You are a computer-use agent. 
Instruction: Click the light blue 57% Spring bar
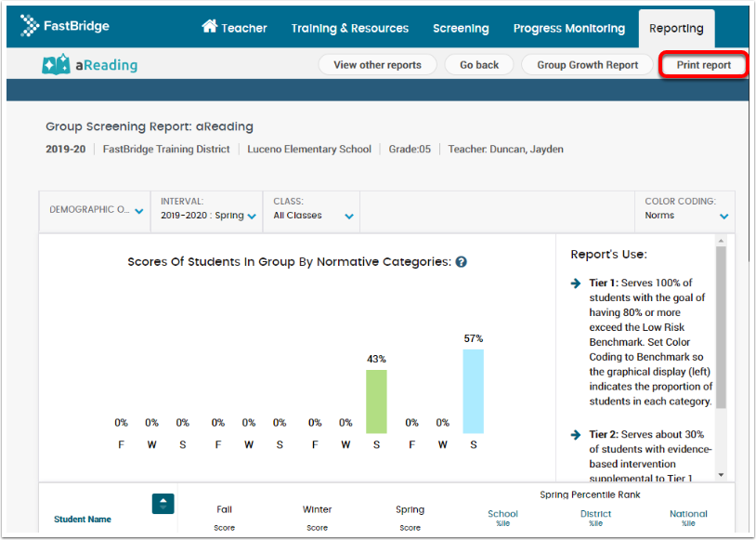pos(473,391)
